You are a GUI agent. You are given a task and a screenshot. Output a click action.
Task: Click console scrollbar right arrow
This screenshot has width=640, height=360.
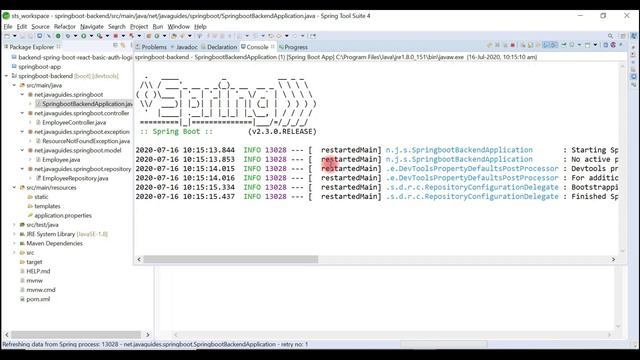[613, 259]
